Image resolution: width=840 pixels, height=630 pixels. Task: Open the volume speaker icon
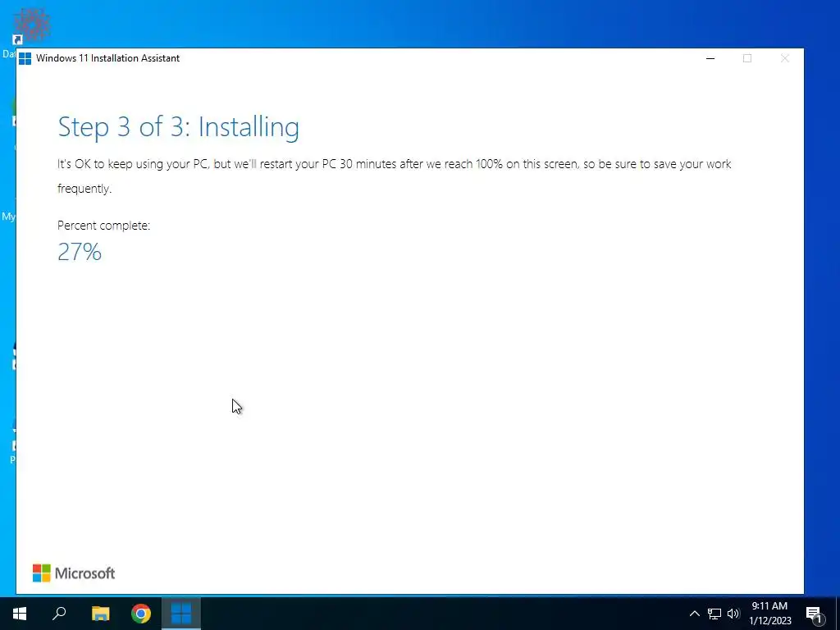733,614
